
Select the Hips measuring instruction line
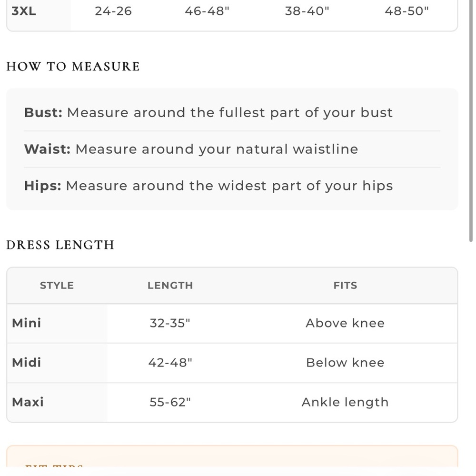point(208,186)
